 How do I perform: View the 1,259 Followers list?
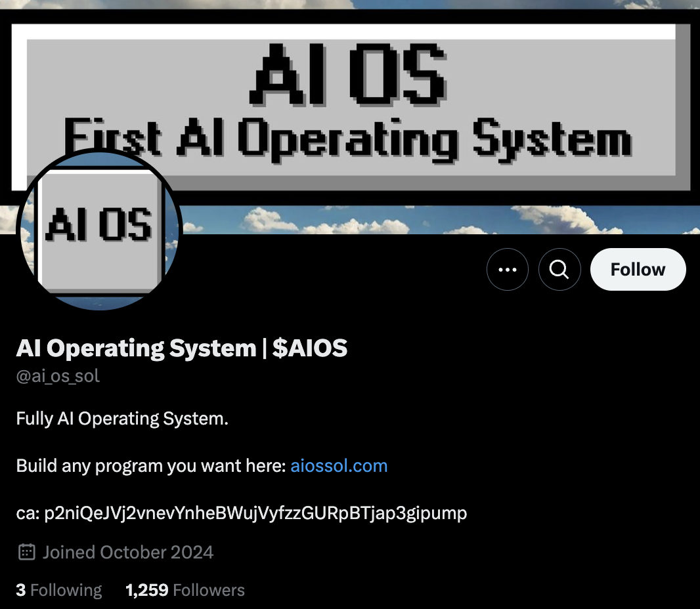tap(185, 590)
